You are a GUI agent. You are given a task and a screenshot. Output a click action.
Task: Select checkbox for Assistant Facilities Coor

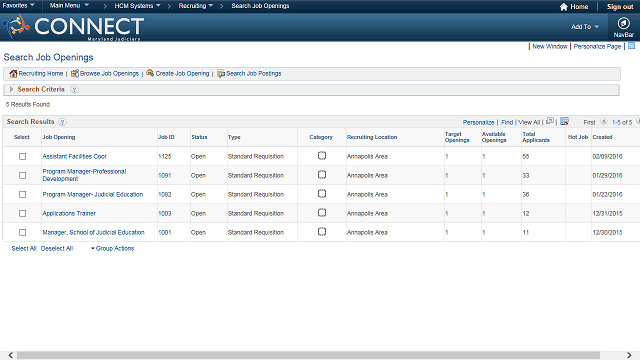click(x=22, y=156)
